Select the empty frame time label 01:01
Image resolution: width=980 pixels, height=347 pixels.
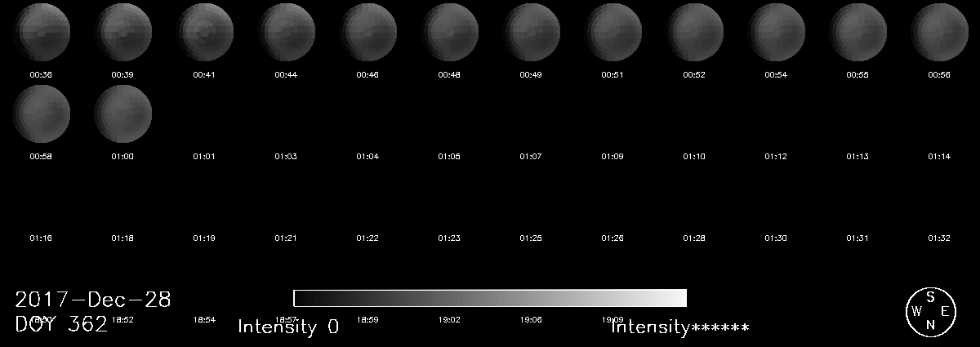tap(204, 156)
